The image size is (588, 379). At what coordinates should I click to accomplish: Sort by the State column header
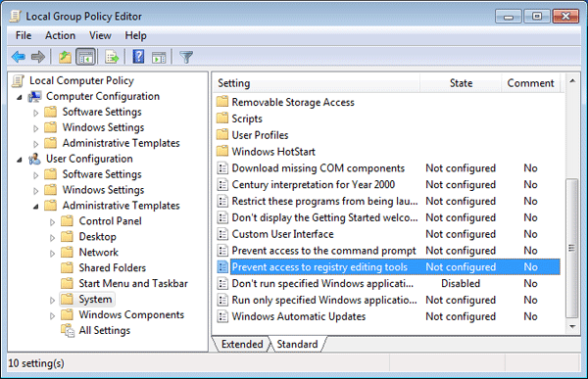(461, 83)
